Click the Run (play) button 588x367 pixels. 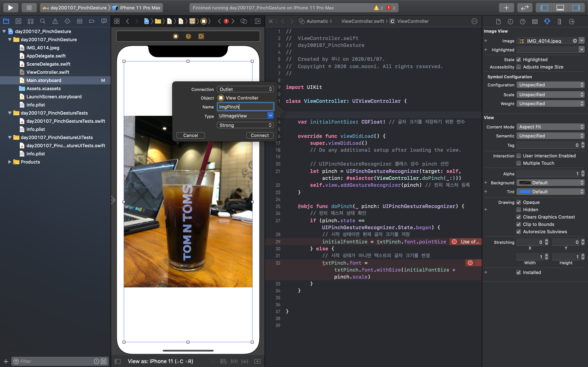click(10, 8)
